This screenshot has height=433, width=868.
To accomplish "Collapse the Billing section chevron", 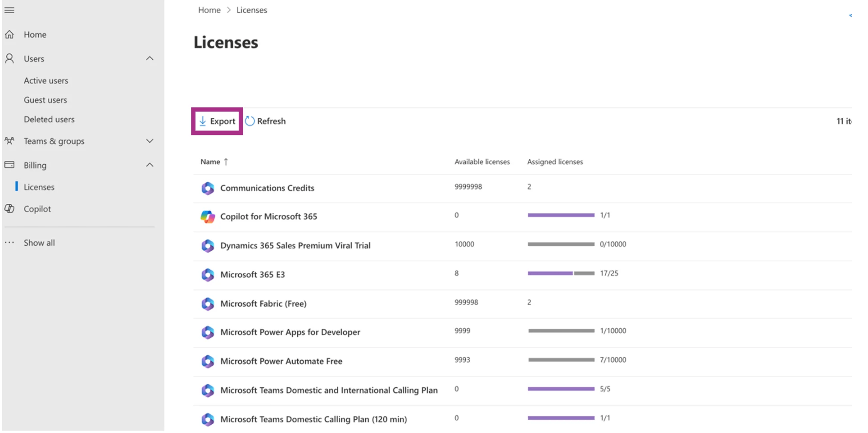I will pyautogui.click(x=150, y=165).
